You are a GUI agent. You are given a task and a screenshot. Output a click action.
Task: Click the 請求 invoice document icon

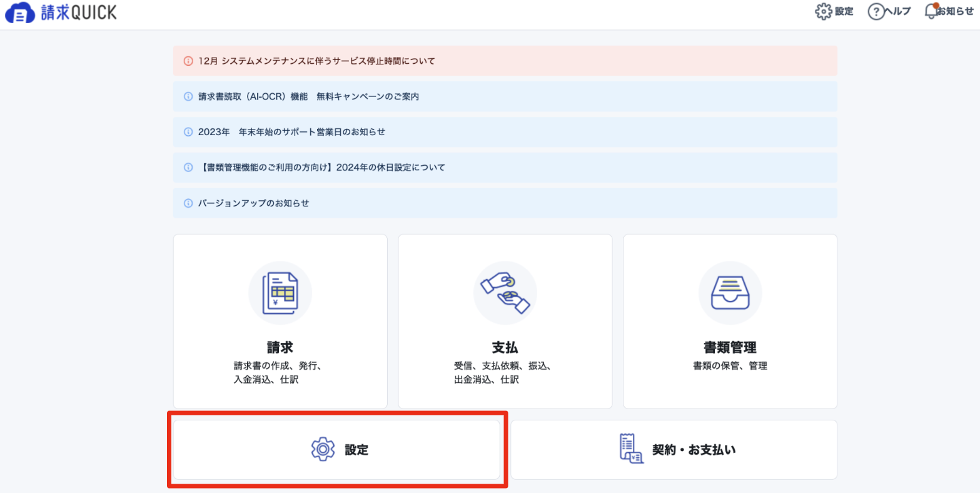click(280, 293)
